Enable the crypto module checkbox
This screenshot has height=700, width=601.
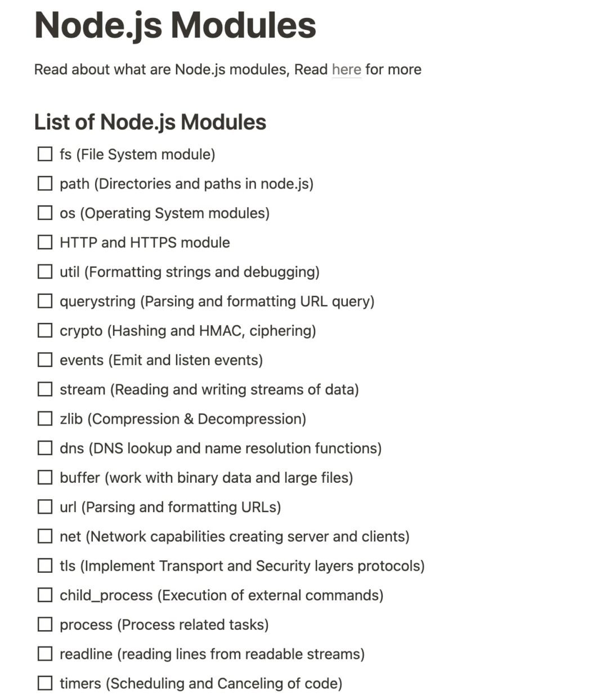[45, 330]
